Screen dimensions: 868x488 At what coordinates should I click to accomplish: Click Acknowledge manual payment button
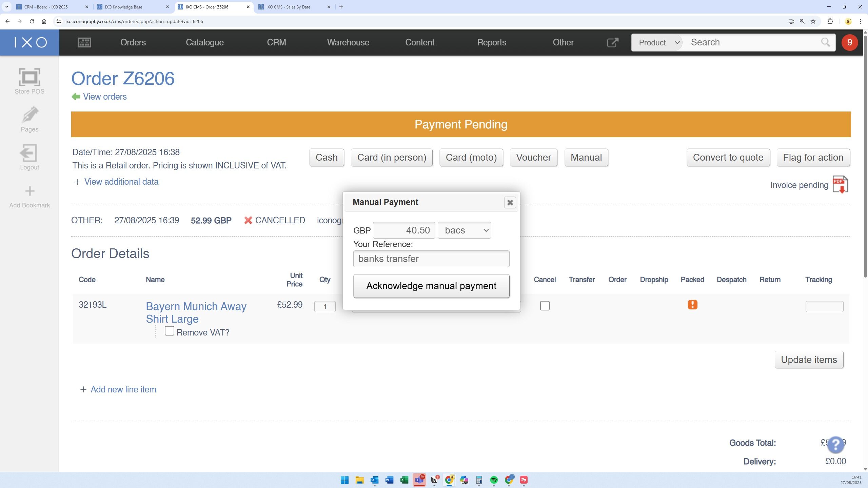coord(431,286)
